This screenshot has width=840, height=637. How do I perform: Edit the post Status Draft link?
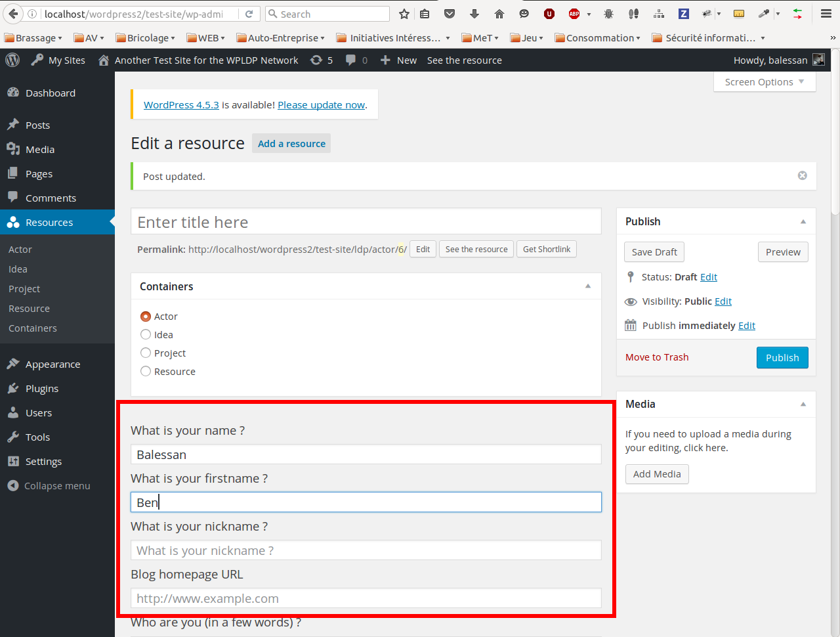click(709, 276)
